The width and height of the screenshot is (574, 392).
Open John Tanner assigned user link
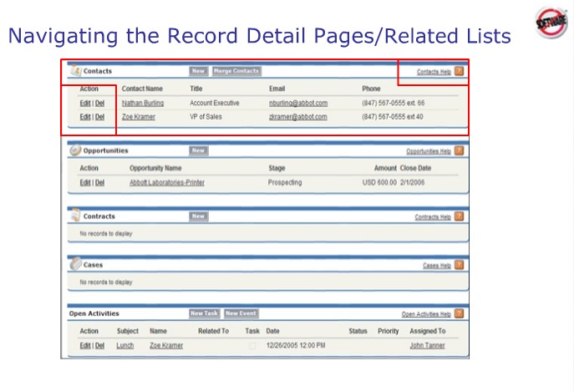point(427,345)
